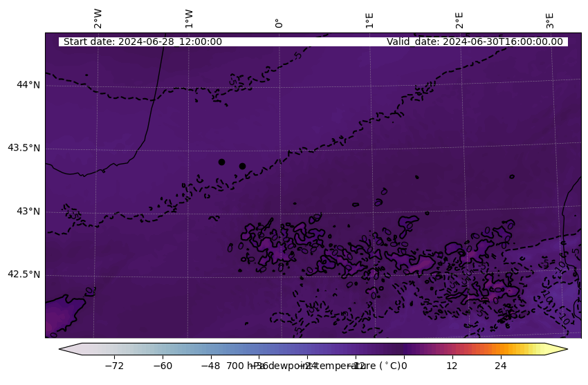Screen dimensions: 588x385
Task: Click the 43.5°N latitude label
Action: [24, 148]
